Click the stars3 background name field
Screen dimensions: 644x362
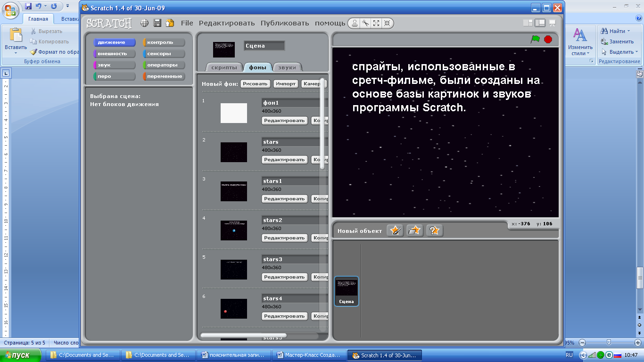(x=295, y=259)
